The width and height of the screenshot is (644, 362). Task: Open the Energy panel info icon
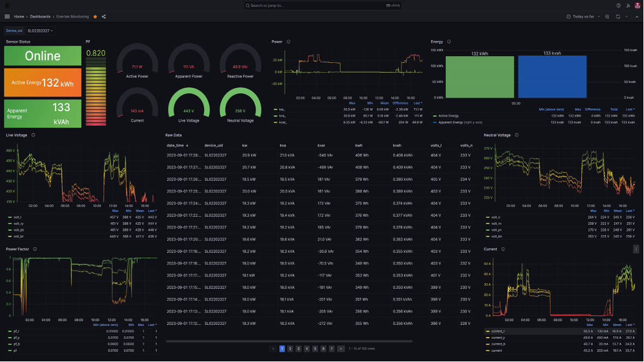448,42
